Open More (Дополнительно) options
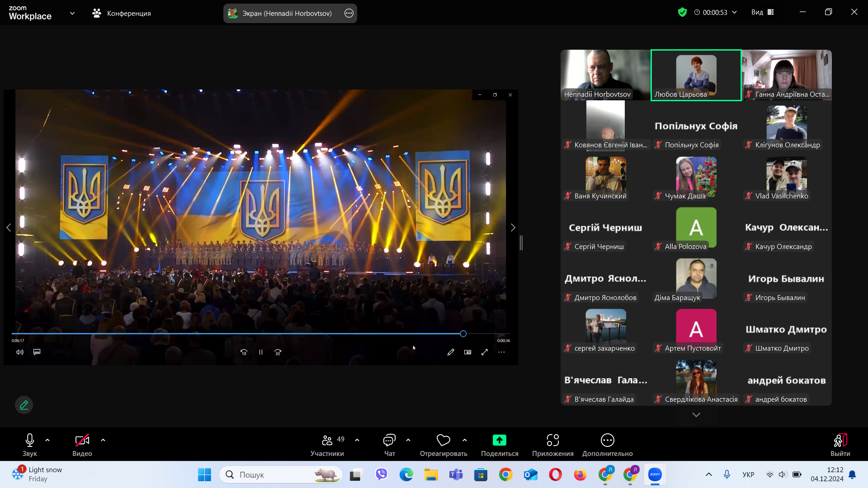The image size is (868, 488). 607,440
